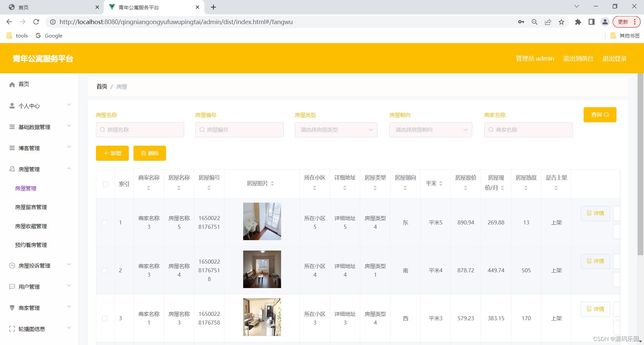The height and width of the screenshot is (345, 644).
Task: Check the checkbox for row 1
Action: point(104,222)
